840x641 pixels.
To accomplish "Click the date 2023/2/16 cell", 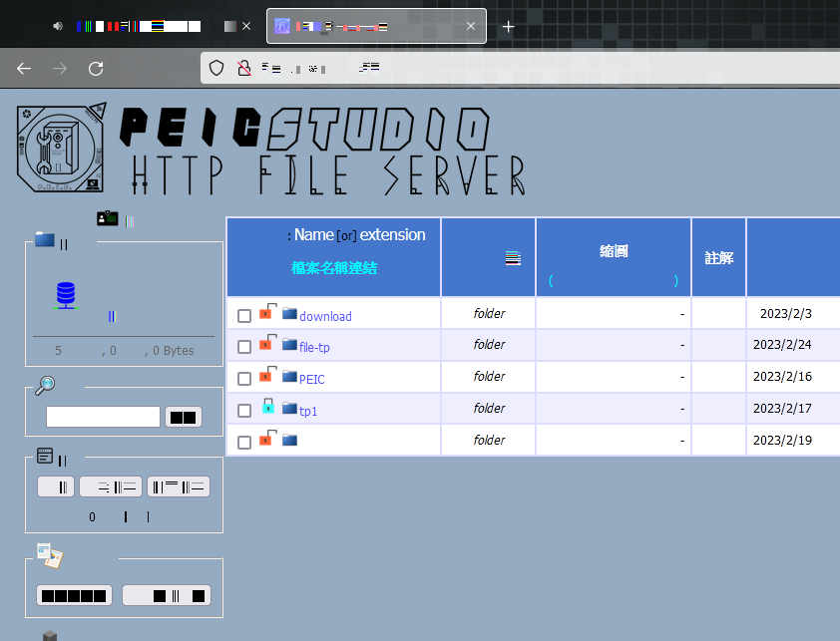I will point(782,377).
